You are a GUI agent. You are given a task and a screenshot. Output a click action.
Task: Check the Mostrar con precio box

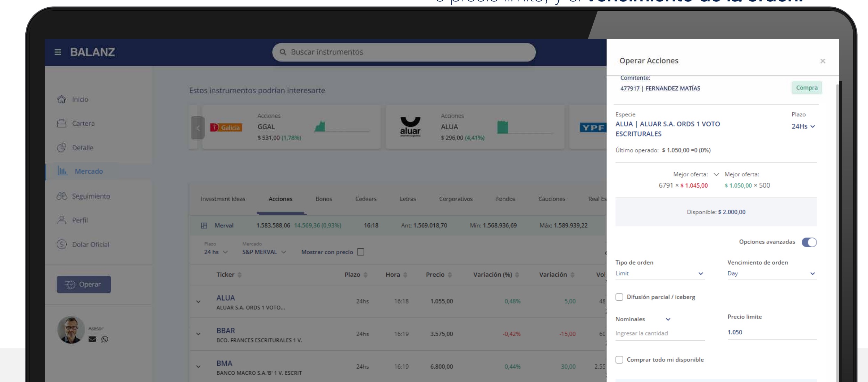pos(361,252)
